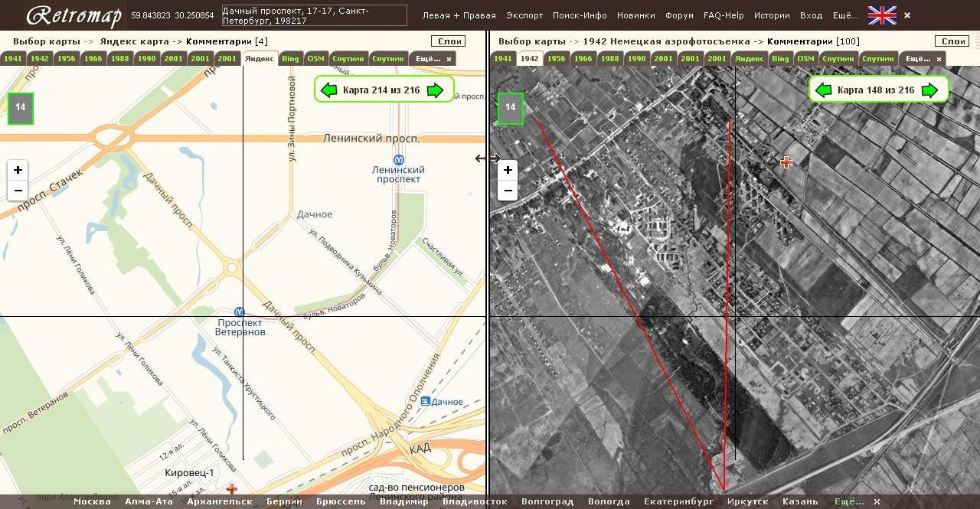Open Слои layers button in right pane
This screenshot has width=980, height=509.
click(x=952, y=41)
